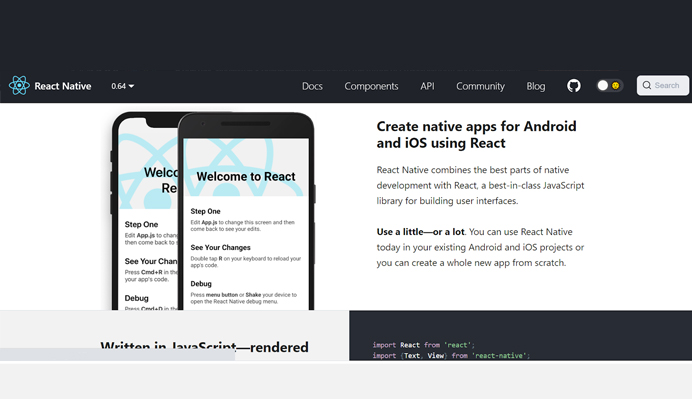The height and width of the screenshot is (399, 692).
Task: Go to the Components page
Action: tap(371, 86)
